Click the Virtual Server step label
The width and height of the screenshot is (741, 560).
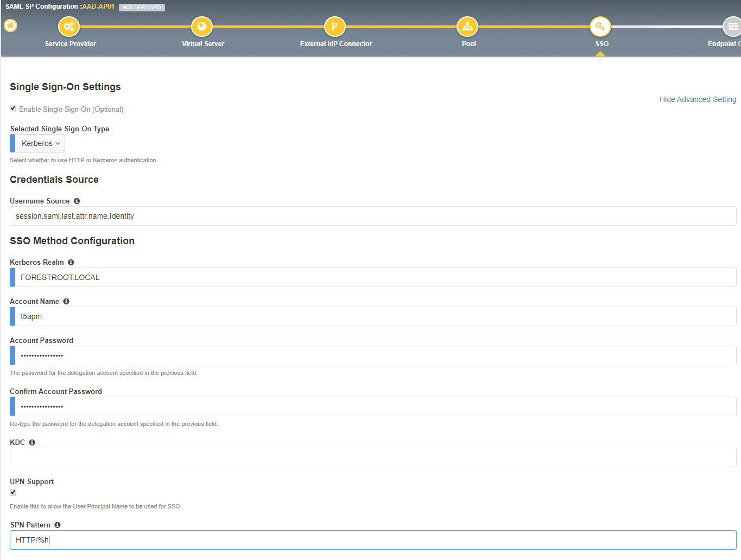pos(202,44)
